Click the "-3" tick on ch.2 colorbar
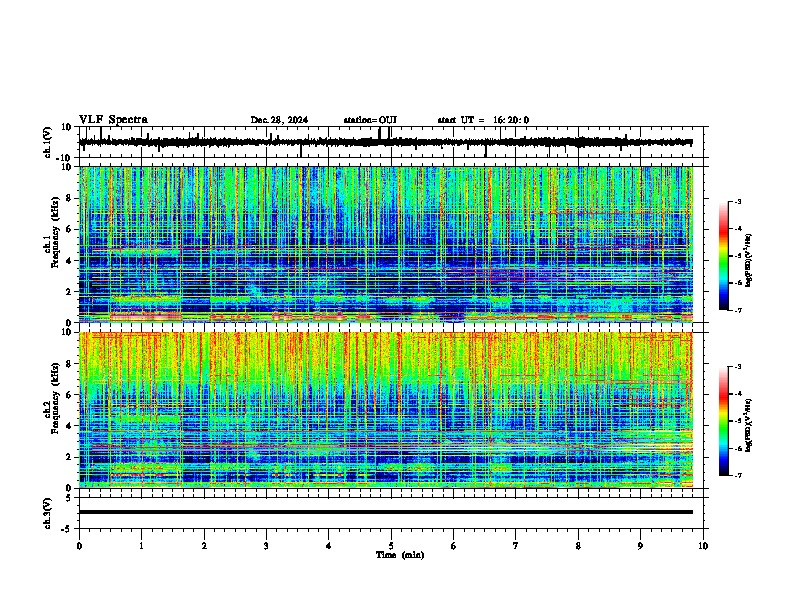Viewport: 792px width, 612px height. 738,367
